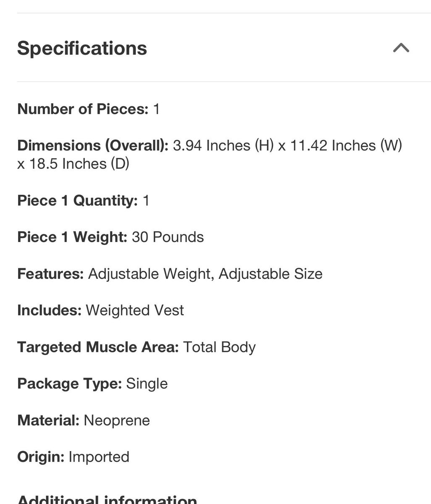The image size is (431, 504).
Task: Click the Number of Pieces label
Action: (83, 109)
